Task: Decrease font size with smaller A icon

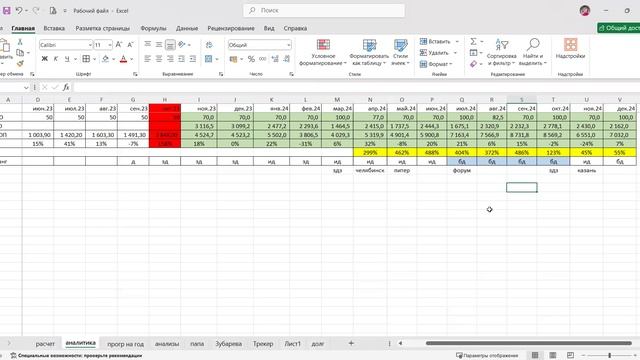Action: [130, 44]
